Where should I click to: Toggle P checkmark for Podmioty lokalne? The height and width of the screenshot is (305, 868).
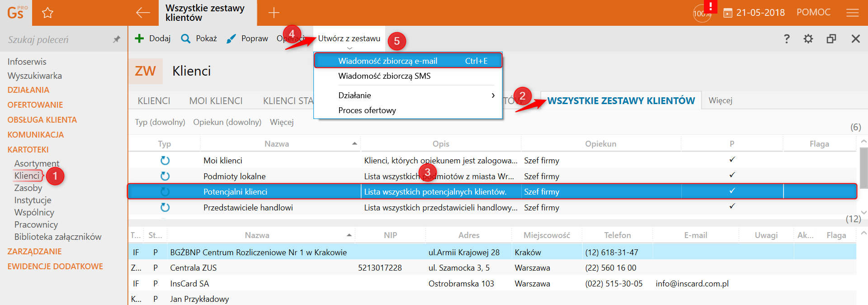pos(732,175)
